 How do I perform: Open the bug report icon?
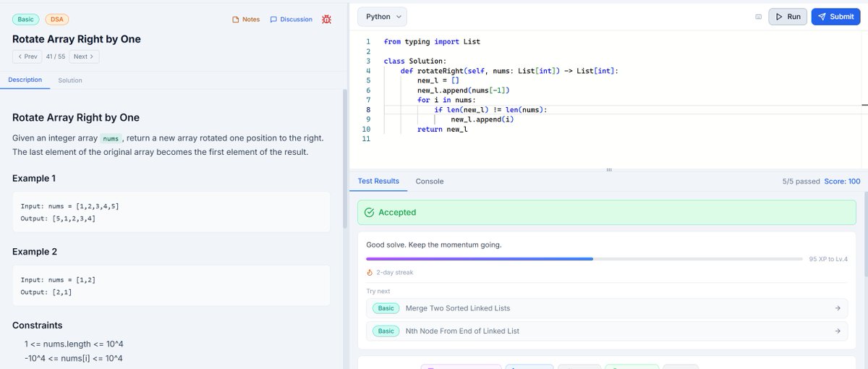[327, 19]
